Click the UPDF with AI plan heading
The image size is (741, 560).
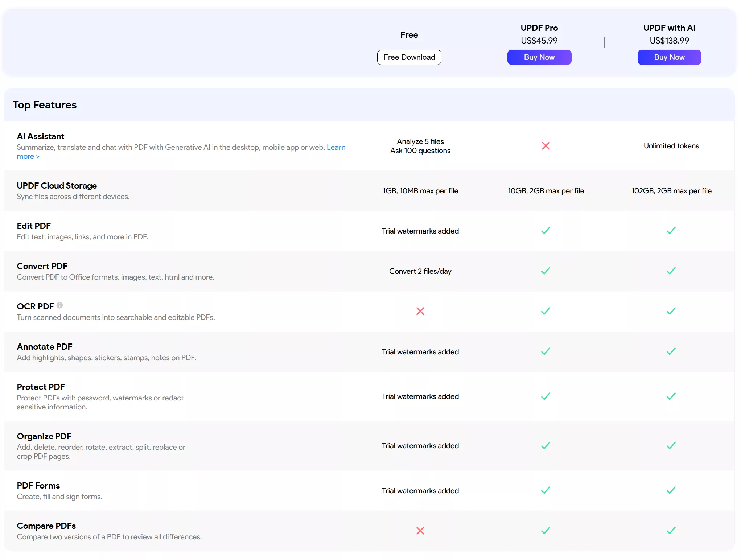click(669, 28)
